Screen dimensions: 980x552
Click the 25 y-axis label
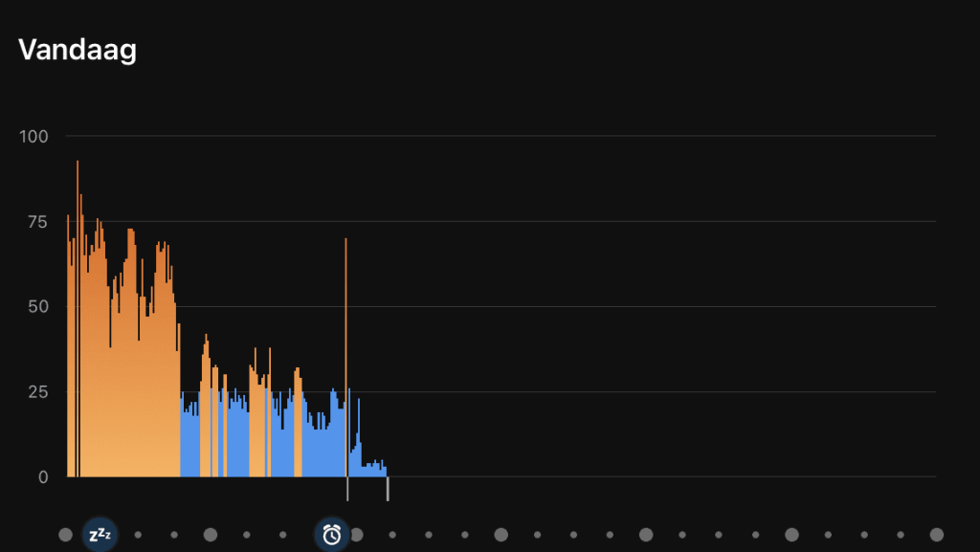(36, 392)
